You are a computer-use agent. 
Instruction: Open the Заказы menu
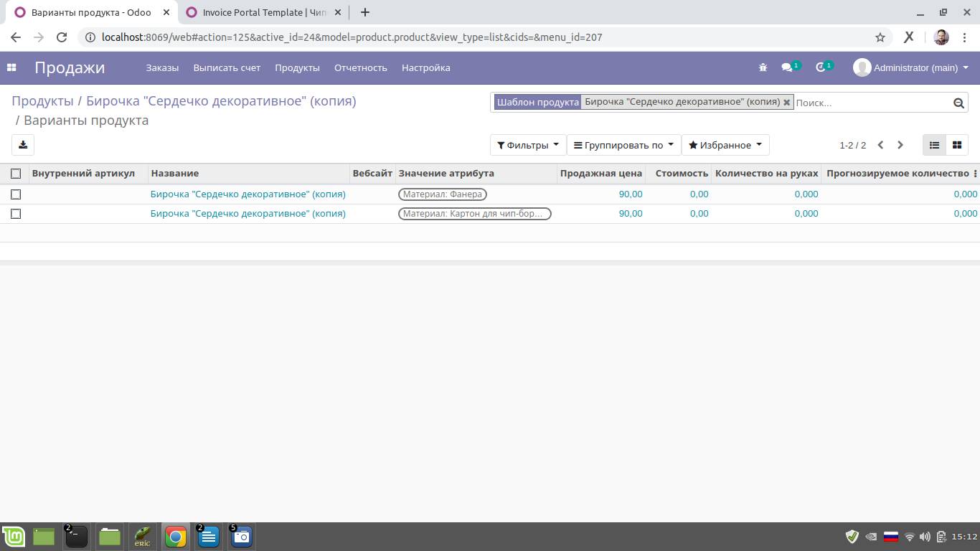(162, 67)
